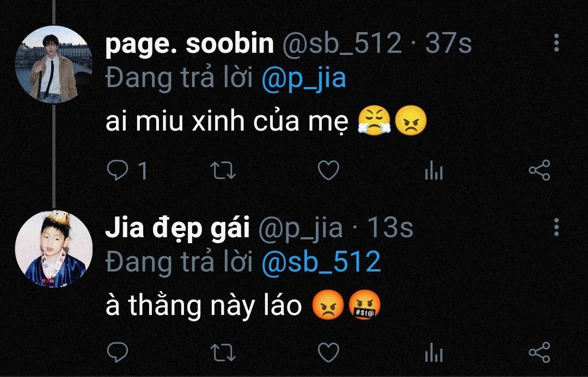Open the @p_jia mention link
This screenshot has width=588, height=377.
[304, 79]
